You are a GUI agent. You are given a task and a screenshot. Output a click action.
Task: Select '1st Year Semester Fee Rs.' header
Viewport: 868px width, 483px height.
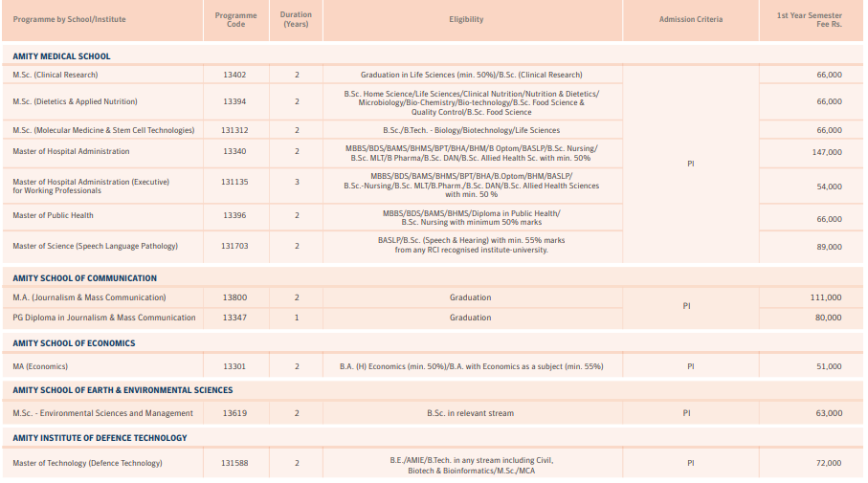pyautogui.click(x=809, y=19)
